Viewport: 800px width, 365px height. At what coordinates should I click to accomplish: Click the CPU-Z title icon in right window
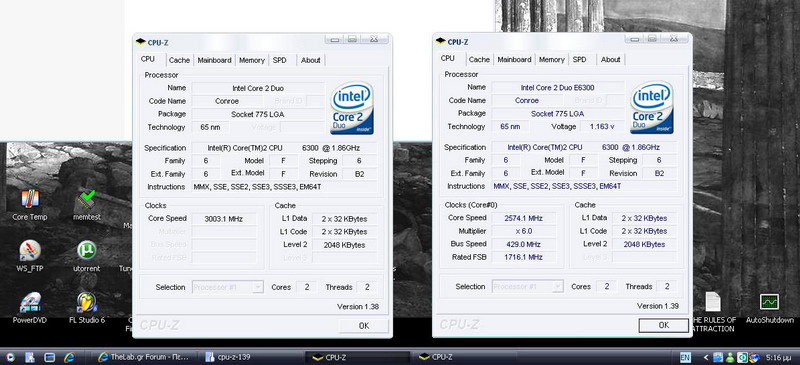[x=441, y=42]
